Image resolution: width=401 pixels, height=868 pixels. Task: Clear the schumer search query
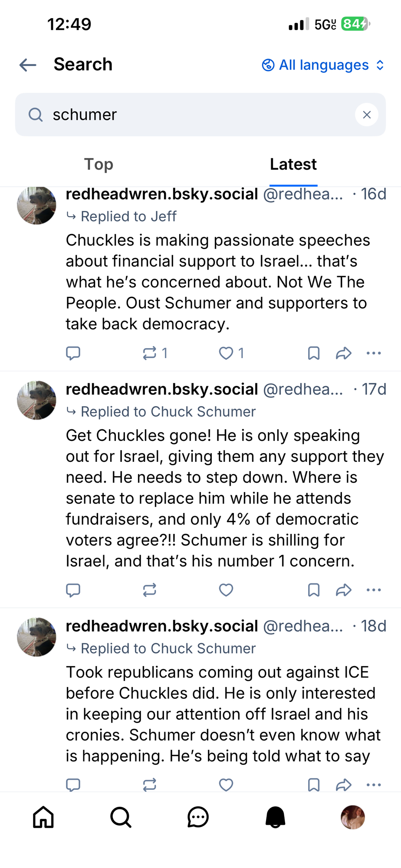(366, 115)
